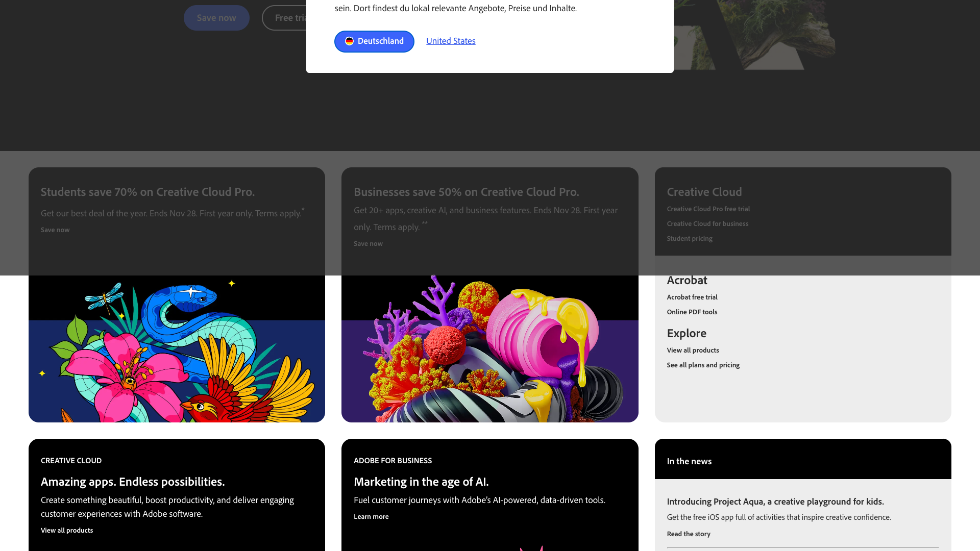Click the German flag icon on the Deutschland button
This screenshot has height=551, width=980.
tap(349, 41)
